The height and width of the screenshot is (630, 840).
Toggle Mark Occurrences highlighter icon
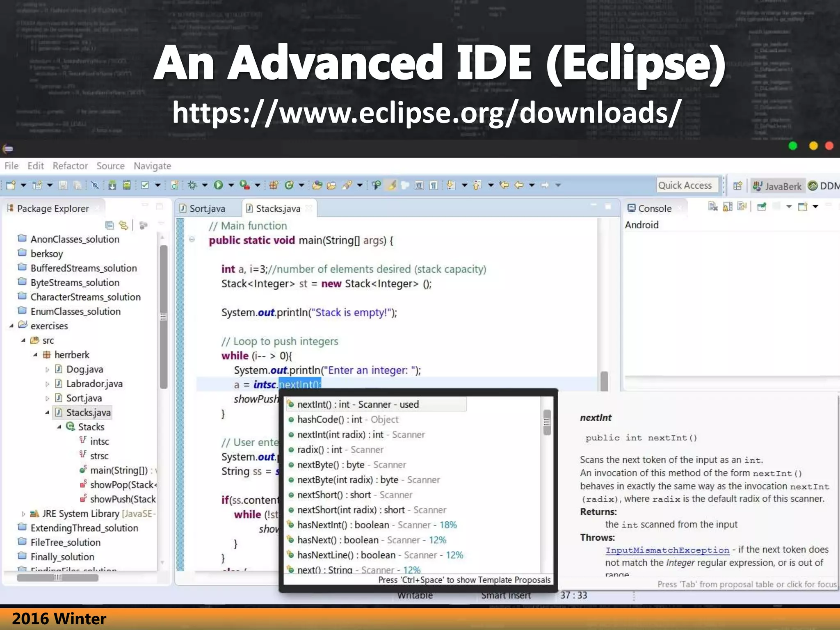[392, 185]
